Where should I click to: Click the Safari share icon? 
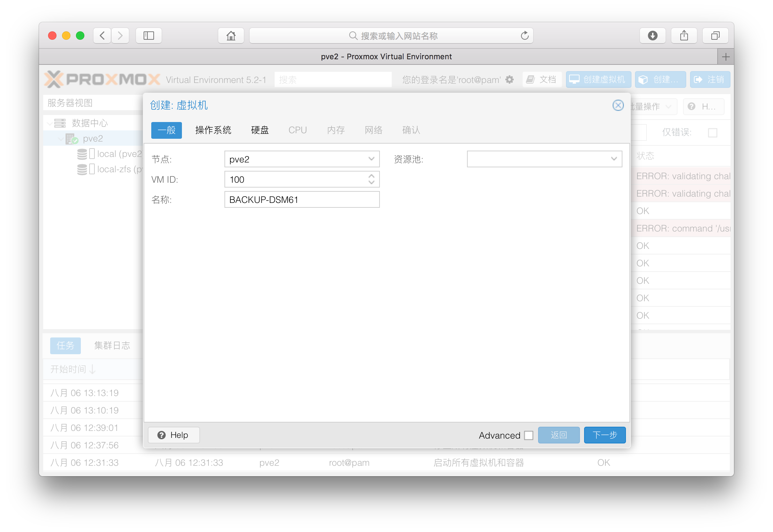point(684,36)
